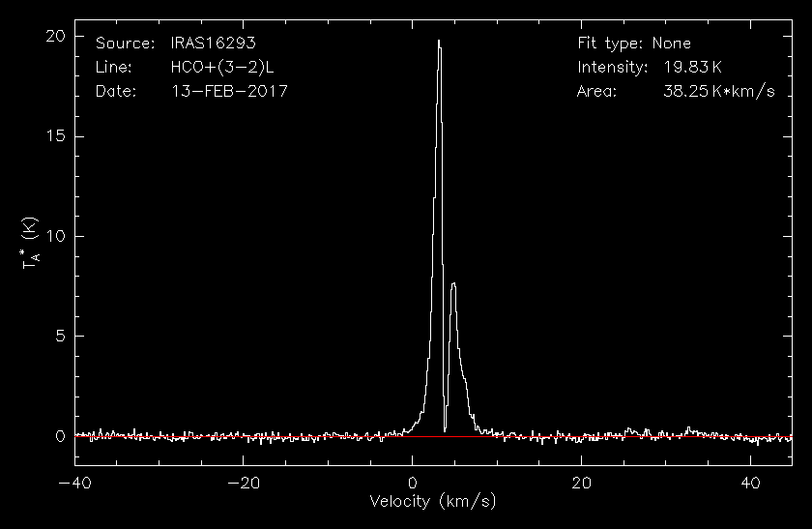
Task: Click the '5' temperature axis label
Action: click(61, 337)
